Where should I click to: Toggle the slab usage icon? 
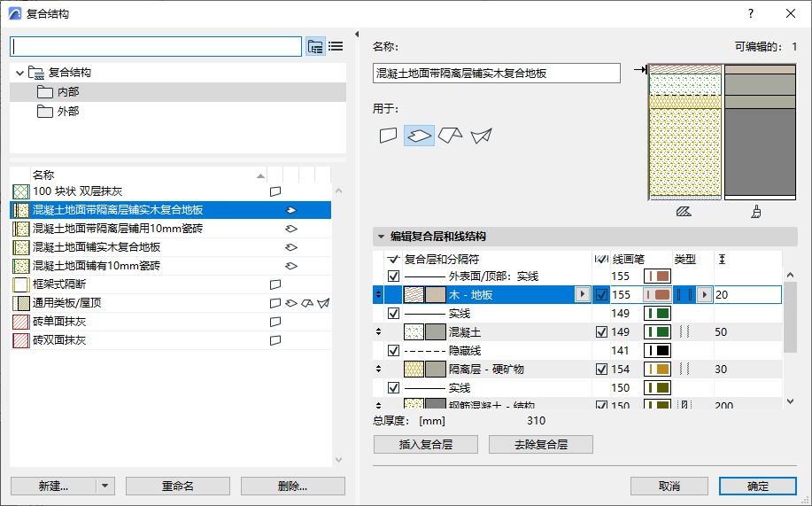coord(419,136)
